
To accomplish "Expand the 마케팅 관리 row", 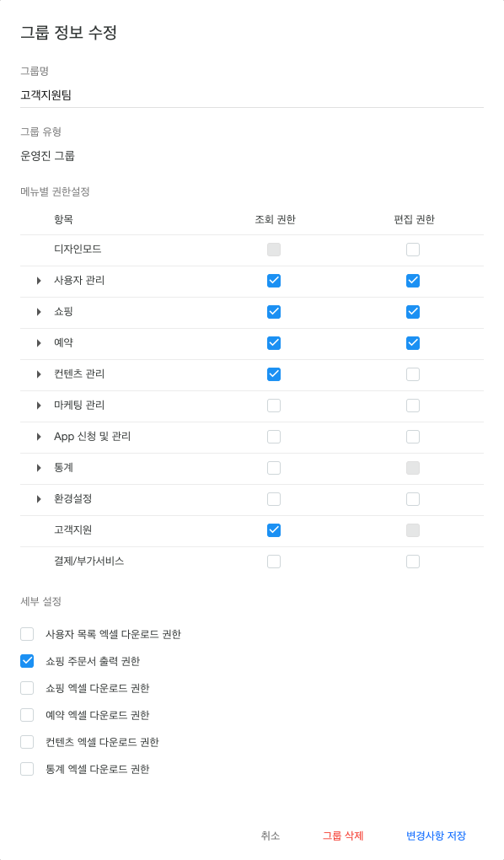I will point(39,406).
